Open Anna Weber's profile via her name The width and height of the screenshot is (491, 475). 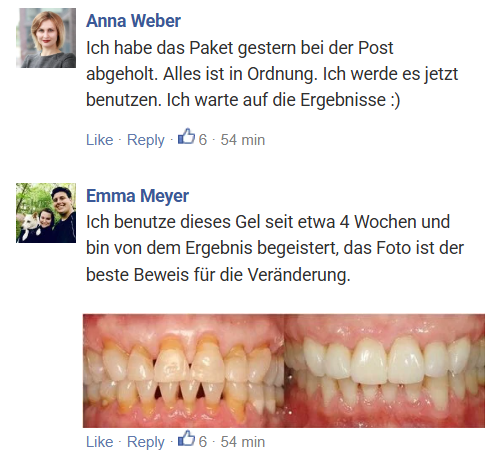click(x=133, y=21)
